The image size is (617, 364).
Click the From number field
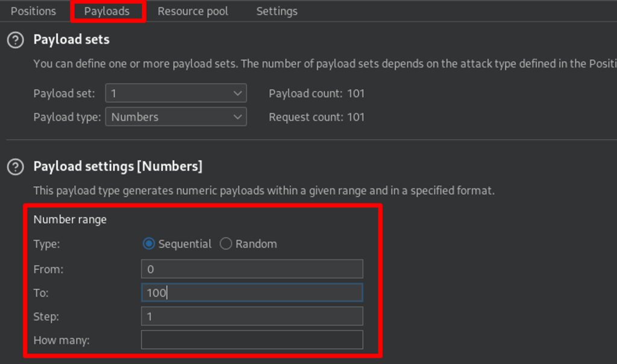[x=252, y=269]
